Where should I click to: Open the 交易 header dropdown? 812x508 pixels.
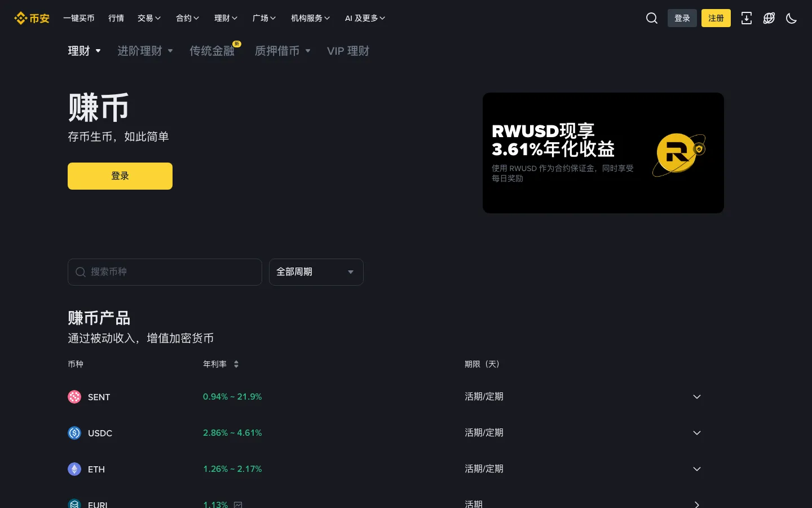pyautogui.click(x=149, y=18)
